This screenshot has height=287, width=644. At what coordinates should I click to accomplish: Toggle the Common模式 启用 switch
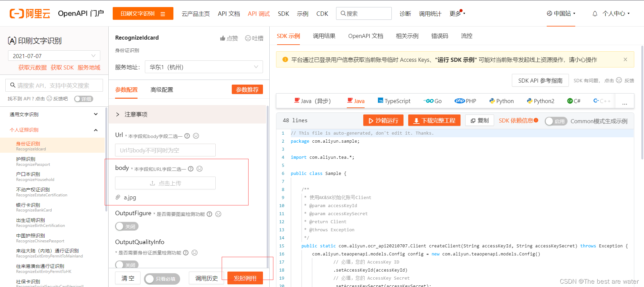pyautogui.click(x=556, y=121)
